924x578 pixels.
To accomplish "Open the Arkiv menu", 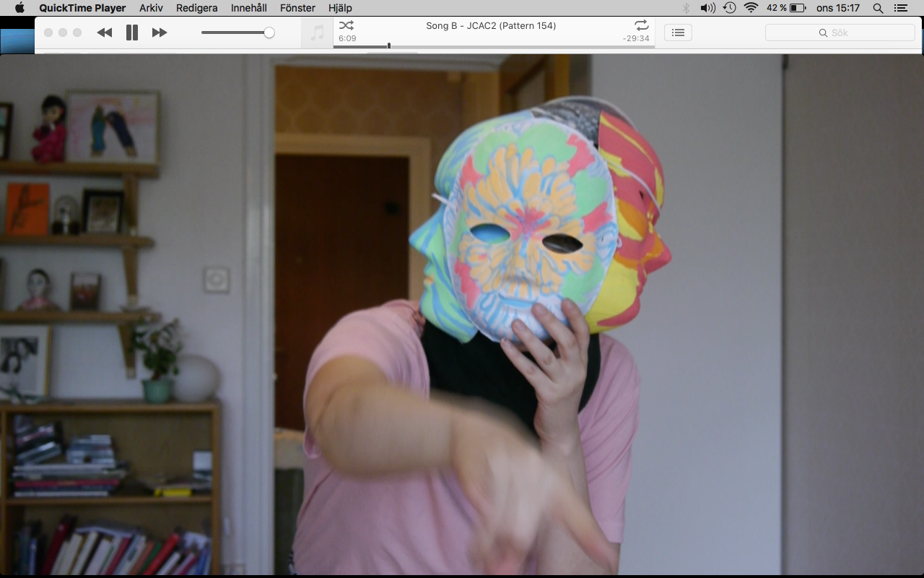I will point(151,8).
